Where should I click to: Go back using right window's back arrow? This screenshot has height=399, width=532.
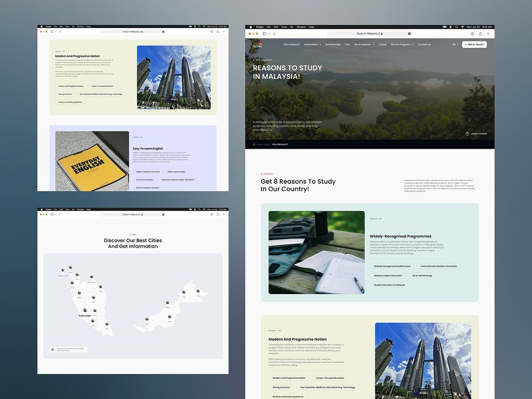[x=274, y=33]
